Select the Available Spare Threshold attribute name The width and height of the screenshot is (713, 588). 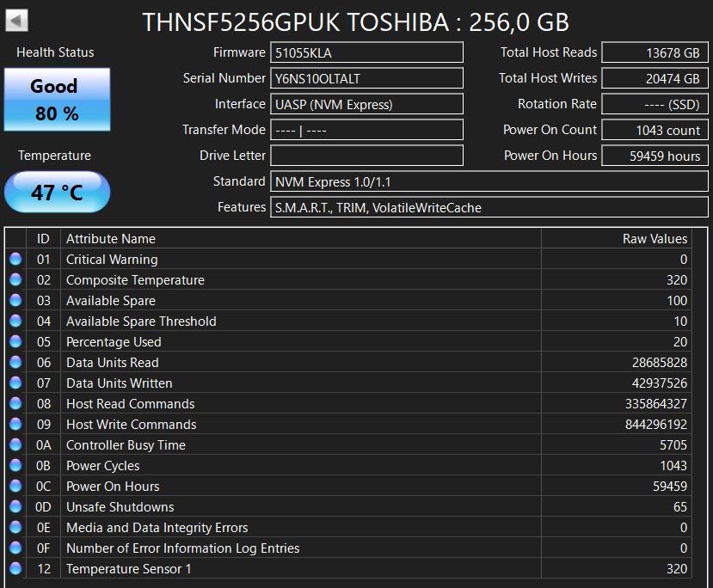[141, 322]
